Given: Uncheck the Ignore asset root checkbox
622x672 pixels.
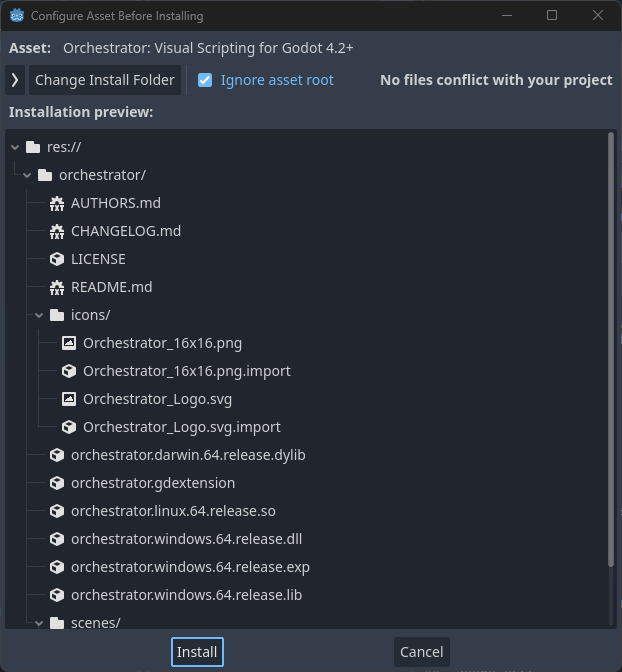Looking at the screenshot, I should 205,80.
